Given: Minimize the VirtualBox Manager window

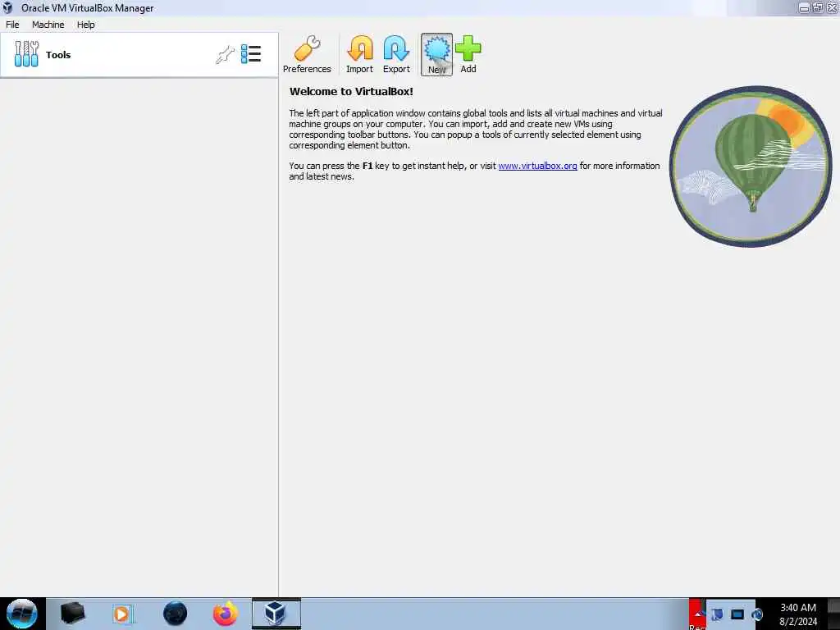Looking at the screenshot, I should point(804,8).
